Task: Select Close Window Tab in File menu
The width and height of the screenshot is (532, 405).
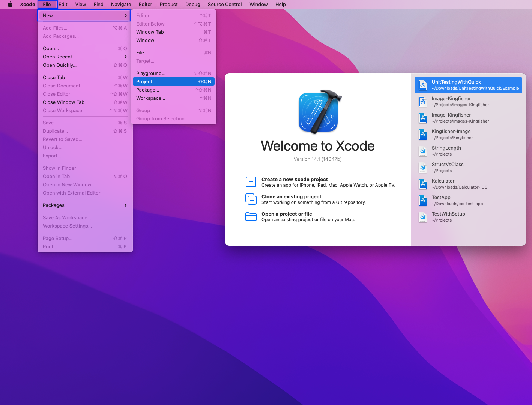Action: tap(85, 102)
